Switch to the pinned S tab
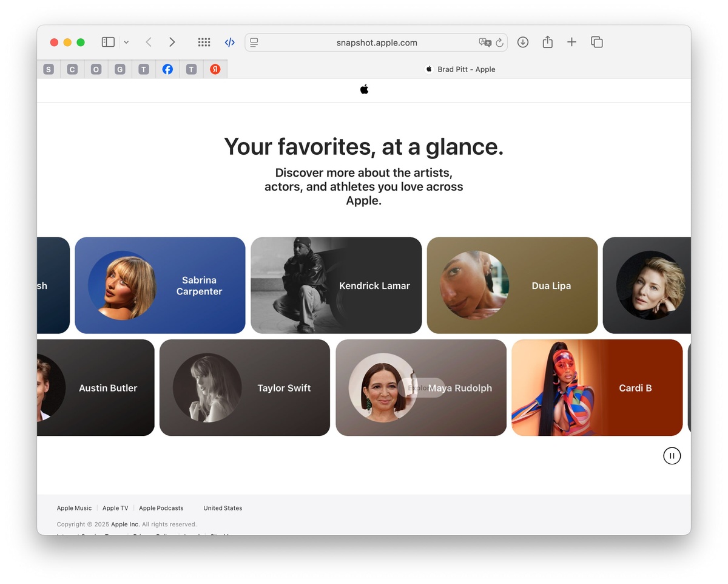 [x=49, y=69]
